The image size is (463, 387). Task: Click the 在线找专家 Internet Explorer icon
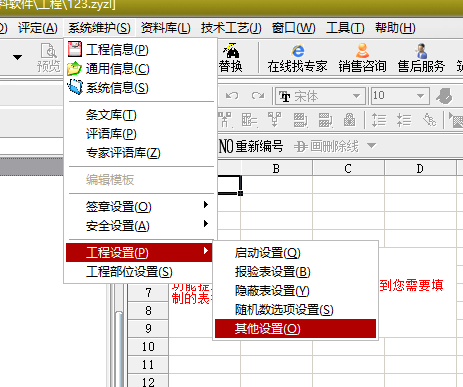(x=298, y=51)
